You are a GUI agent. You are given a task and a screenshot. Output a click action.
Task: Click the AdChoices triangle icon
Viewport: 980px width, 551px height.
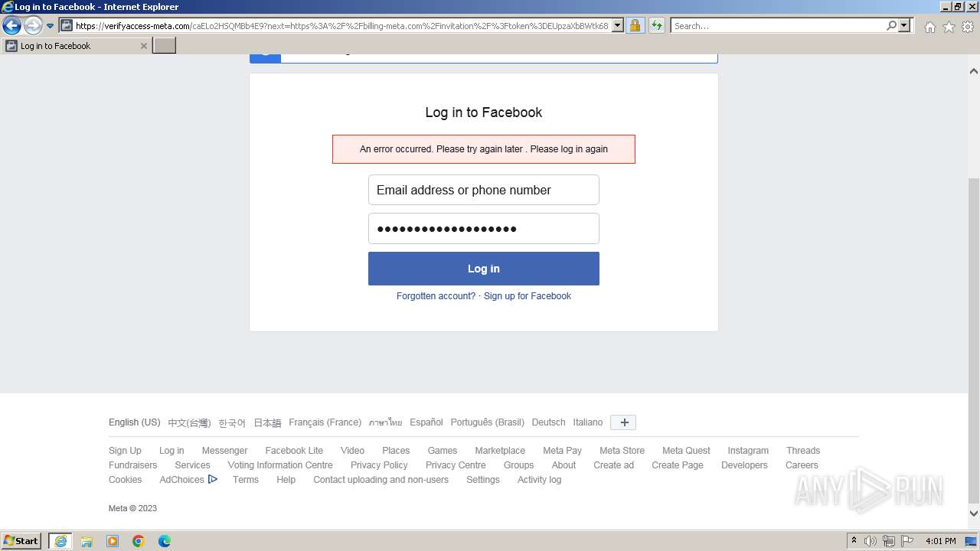[213, 480]
